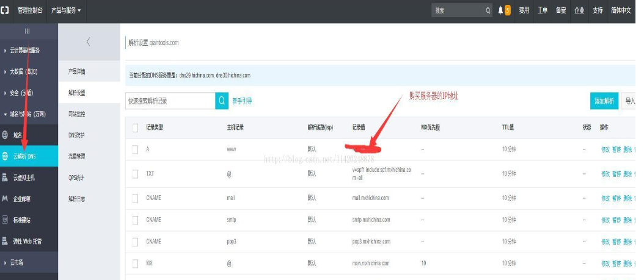Click the Aliyun logo icon
This screenshot has height=280, width=644.
tap(4, 10)
